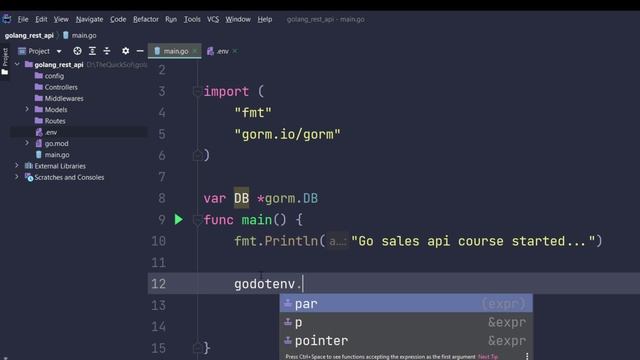Expand External Libraries node
Screen dimensions: 640x360
point(17,166)
